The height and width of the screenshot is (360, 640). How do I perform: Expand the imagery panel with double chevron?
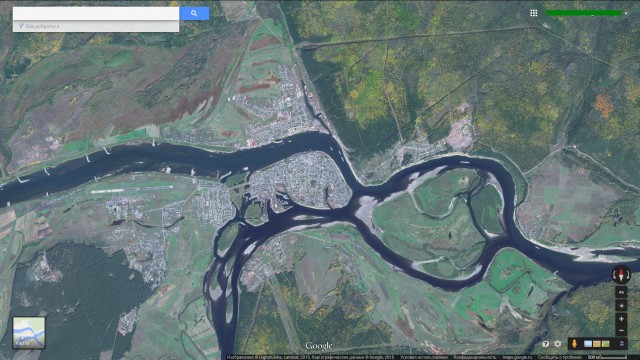[622, 344]
